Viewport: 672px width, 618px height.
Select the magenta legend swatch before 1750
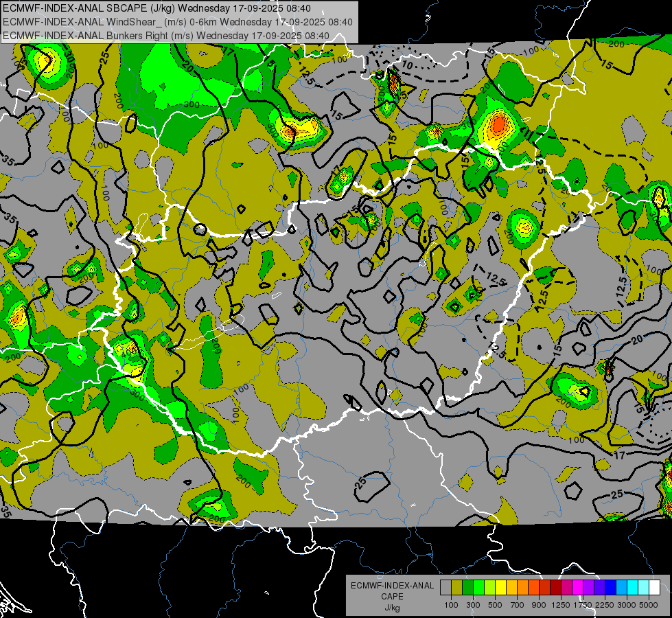(578, 587)
